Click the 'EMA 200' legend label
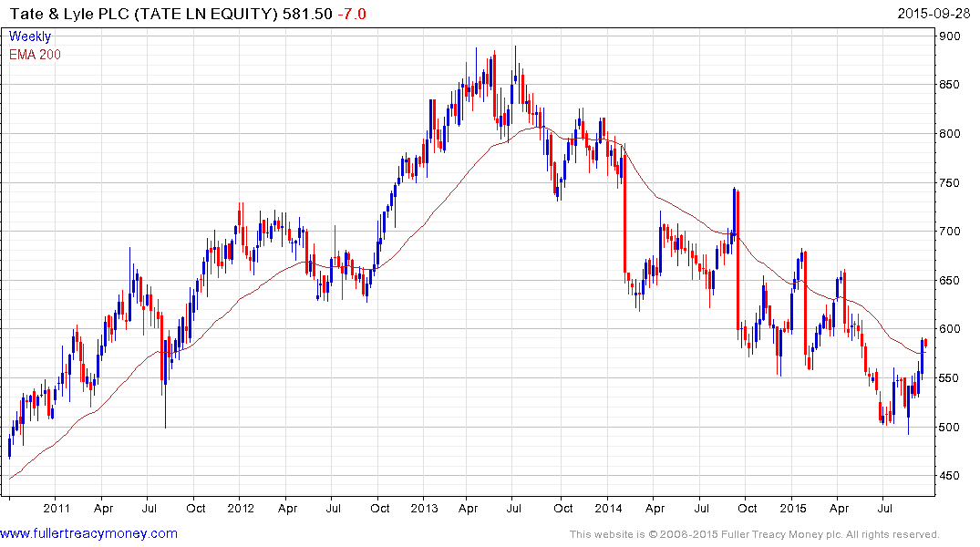Image resolution: width=980 pixels, height=547 pixels. (x=35, y=55)
